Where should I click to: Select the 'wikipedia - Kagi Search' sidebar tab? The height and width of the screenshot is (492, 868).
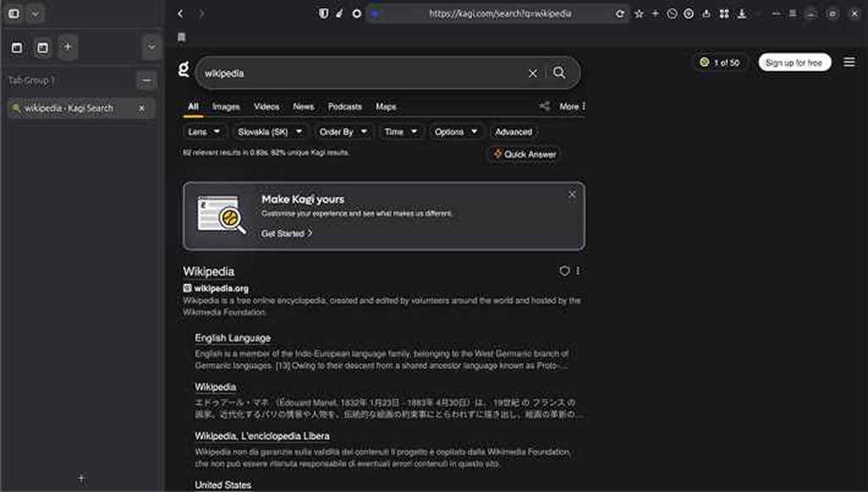(x=81, y=108)
